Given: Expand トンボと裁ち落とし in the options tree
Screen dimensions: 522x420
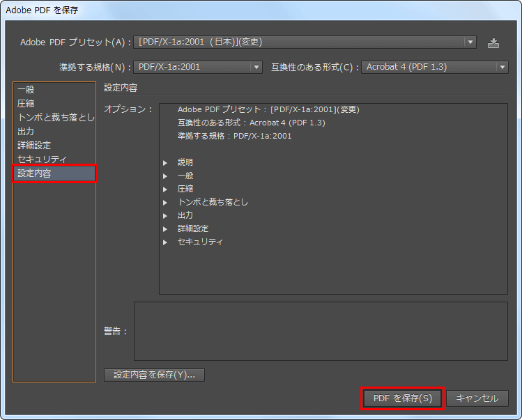Looking at the screenshot, I should point(164,203).
